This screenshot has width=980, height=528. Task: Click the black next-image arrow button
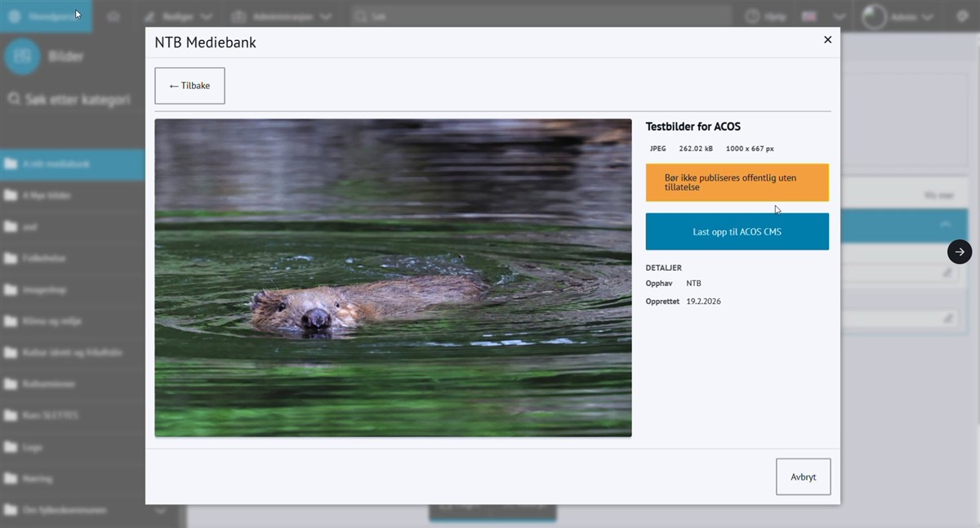pos(960,252)
